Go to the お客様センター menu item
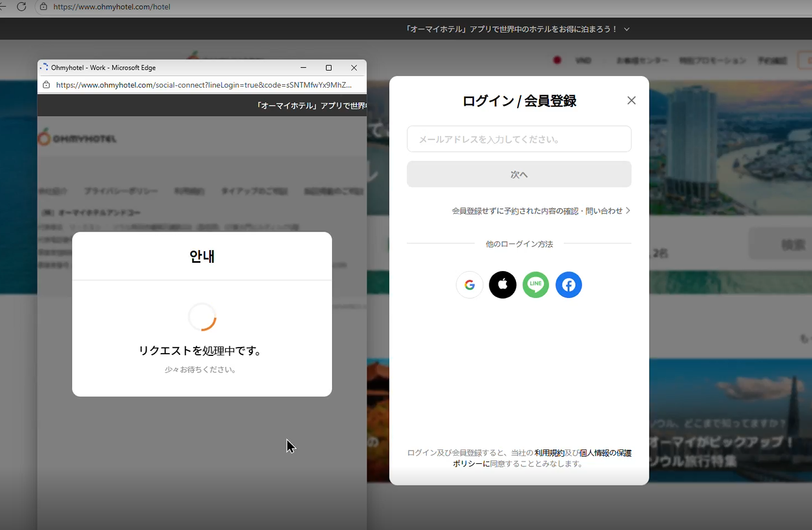The image size is (812, 530). point(642,60)
